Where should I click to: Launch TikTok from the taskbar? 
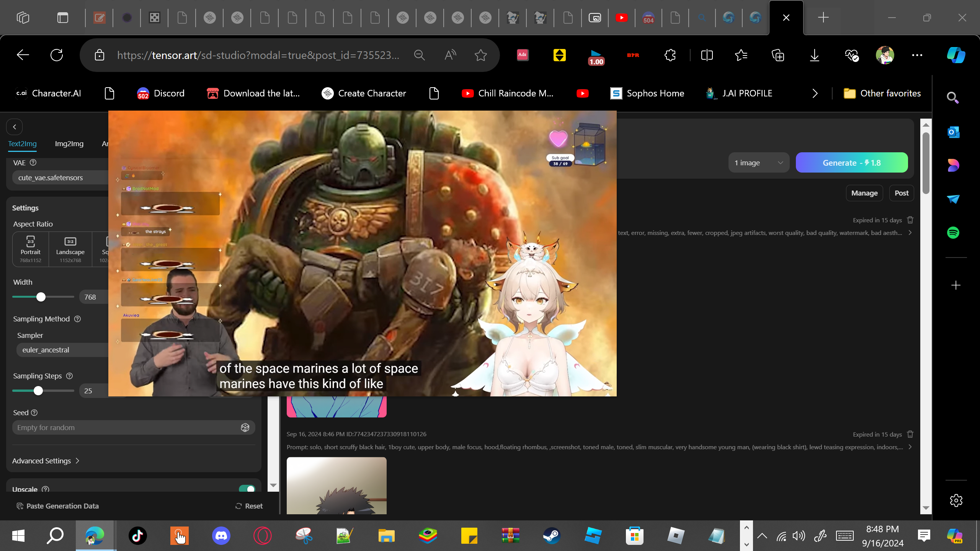pos(138,536)
